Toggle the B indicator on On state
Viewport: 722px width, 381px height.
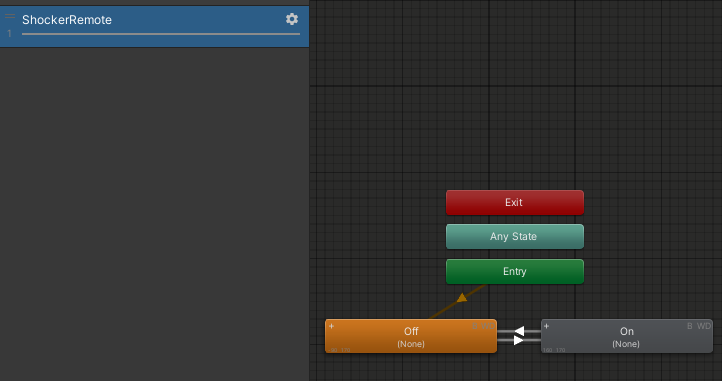click(690, 326)
